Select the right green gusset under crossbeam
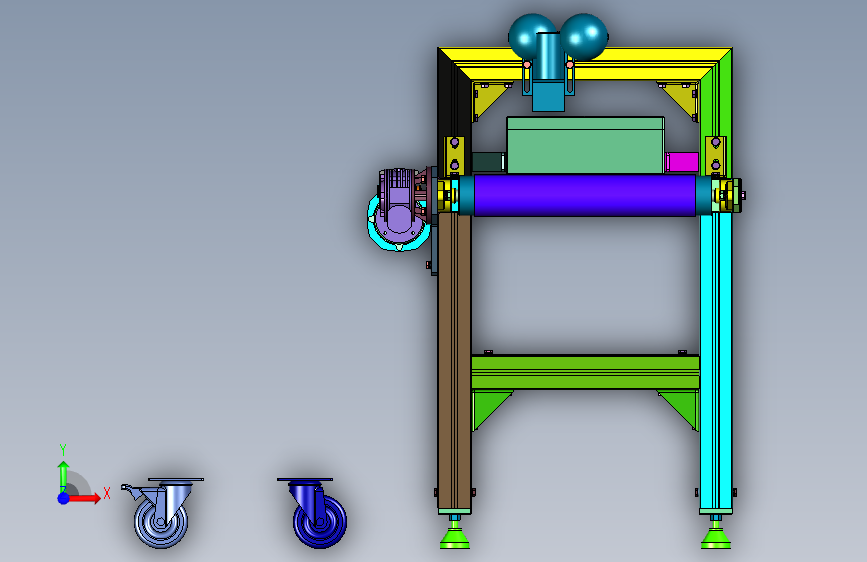The height and width of the screenshot is (562, 867). (682, 405)
